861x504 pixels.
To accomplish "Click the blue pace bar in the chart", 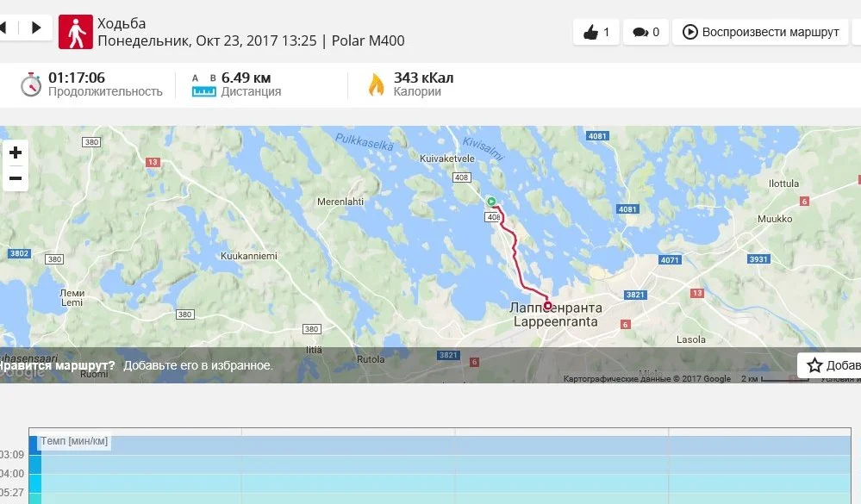I will 34,470.
